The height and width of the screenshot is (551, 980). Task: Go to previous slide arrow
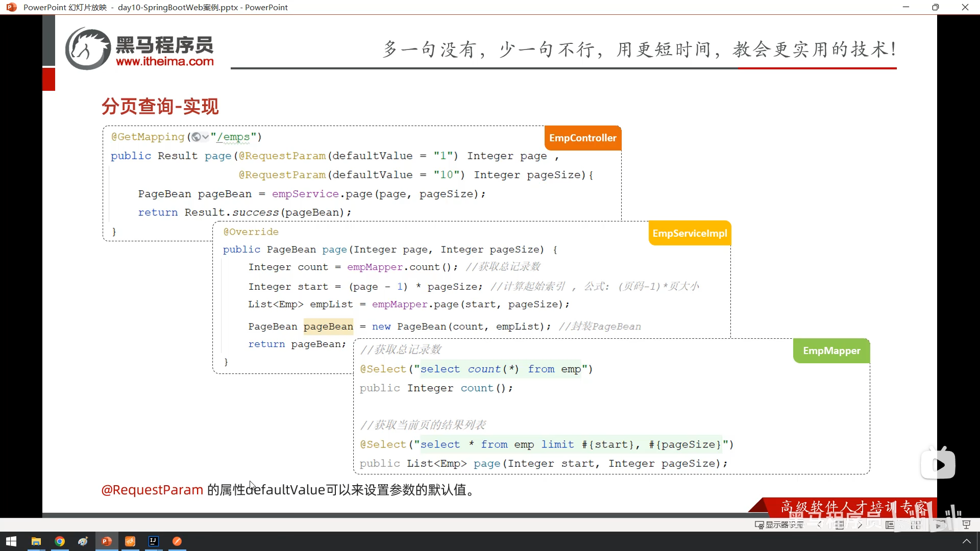[820, 524]
